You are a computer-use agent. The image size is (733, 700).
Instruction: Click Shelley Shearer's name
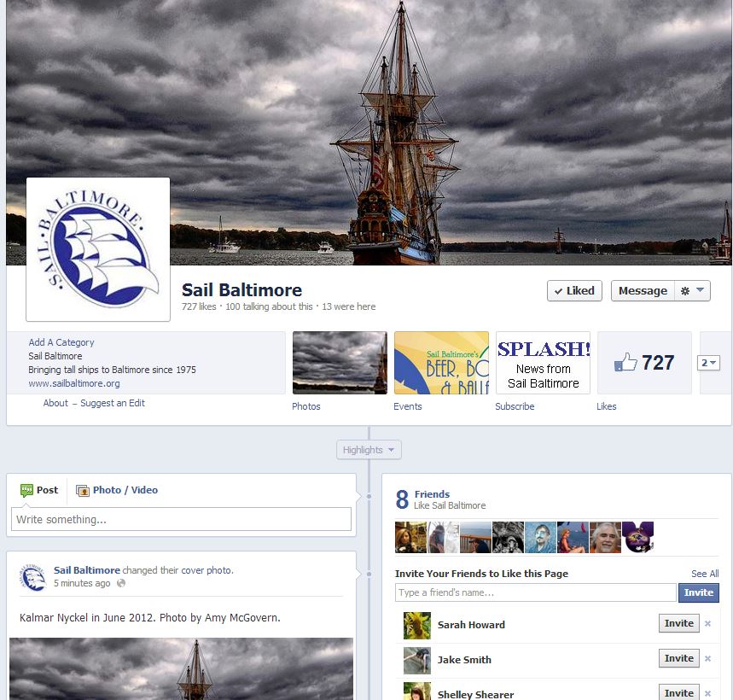(x=475, y=694)
